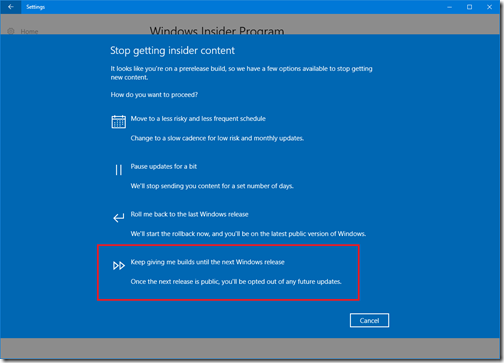Click 'It looks like you're on a prerelease build' text

[241, 73]
